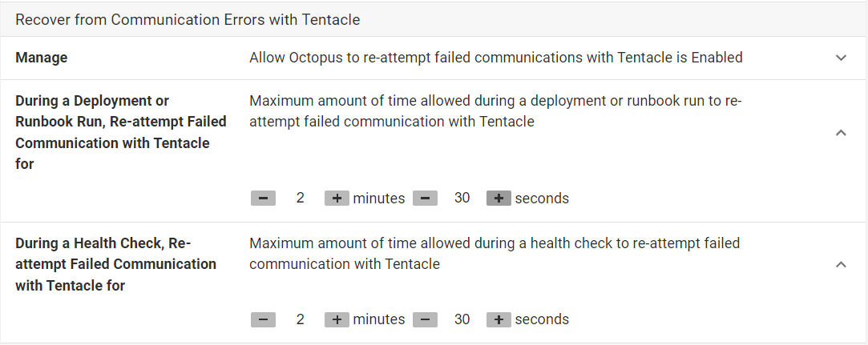Increase health check minutes with plus button
This screenshot has height=345, width=868.
tap(337, 319)
